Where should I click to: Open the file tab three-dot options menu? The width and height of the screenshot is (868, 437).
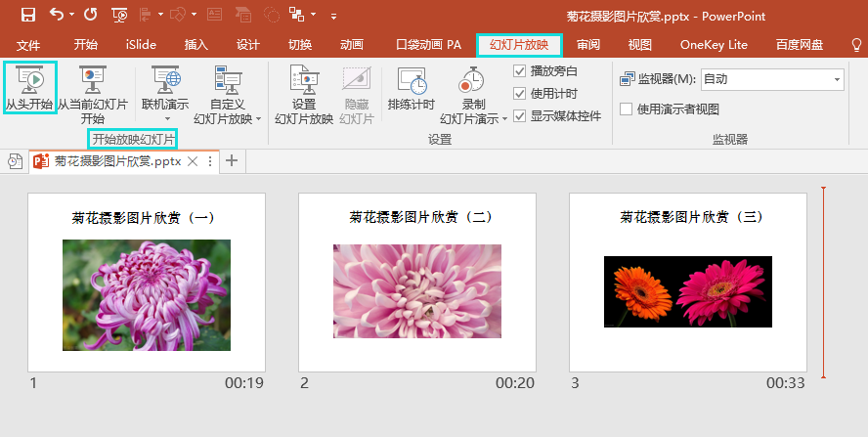(210, 161)
